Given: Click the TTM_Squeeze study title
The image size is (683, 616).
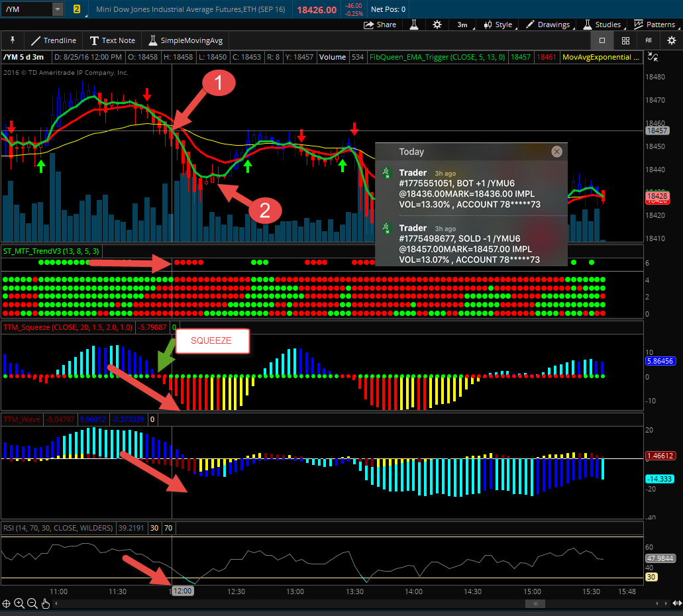Looking at the screenshot, I should (68, 327).
